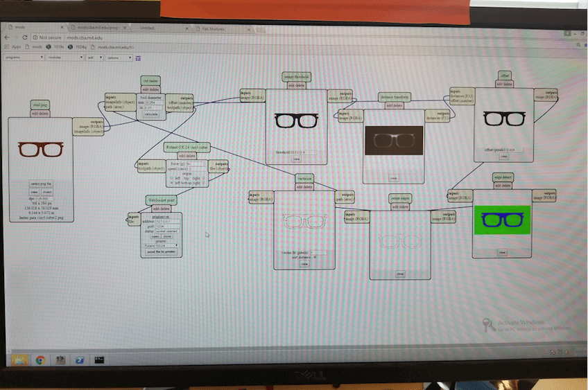Open the Apps bookmarks grid icon

(x=6, y=47)
